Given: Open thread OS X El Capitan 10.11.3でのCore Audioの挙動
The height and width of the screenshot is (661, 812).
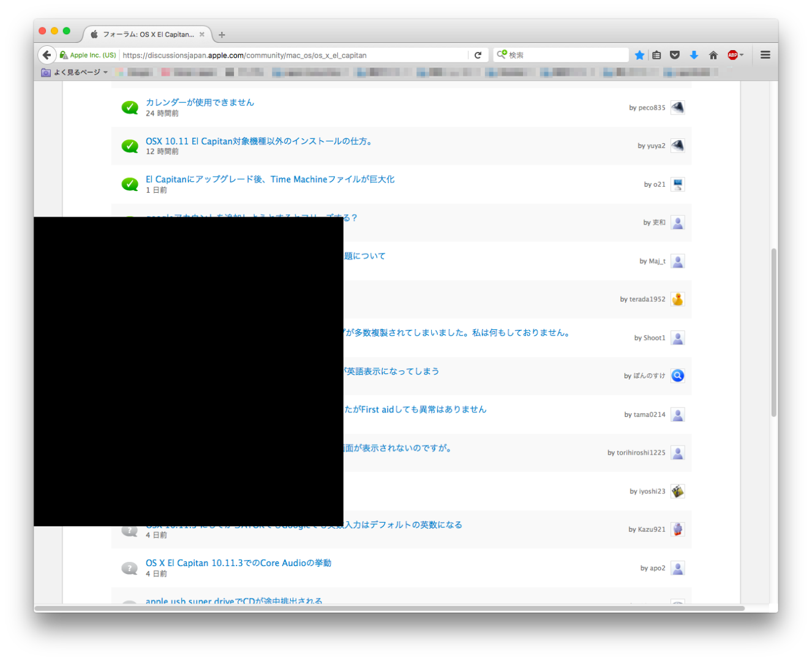Looking at the screenshot, I should point(238,563).
